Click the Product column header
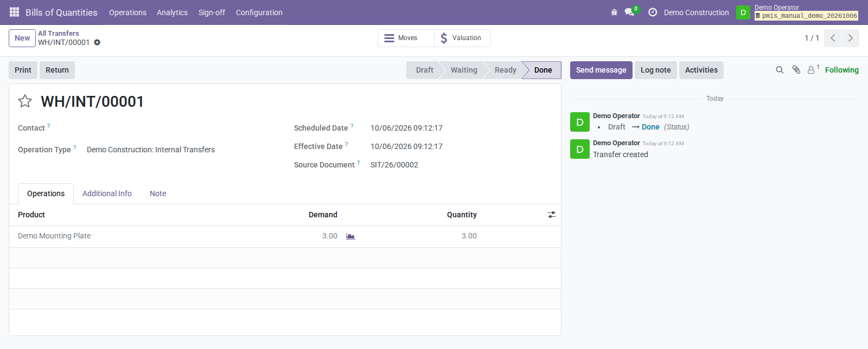The image size is (868, 349). pos(31,215)
